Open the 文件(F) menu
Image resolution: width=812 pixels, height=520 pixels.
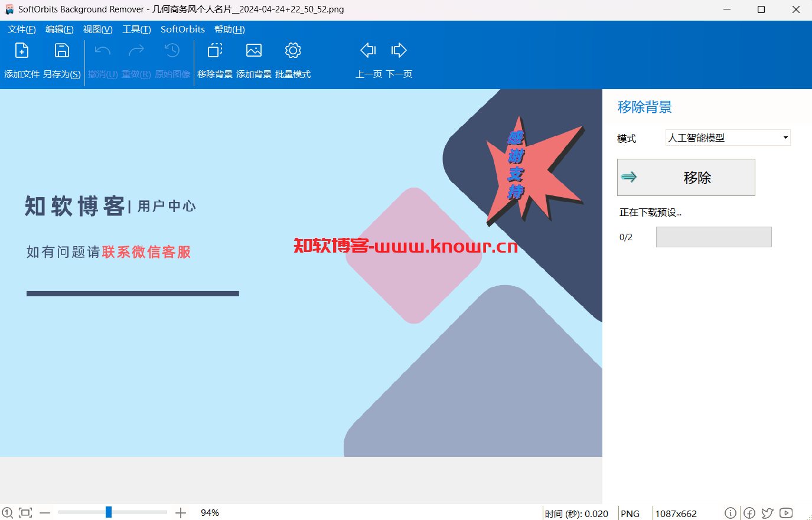(x=22, y=30)
